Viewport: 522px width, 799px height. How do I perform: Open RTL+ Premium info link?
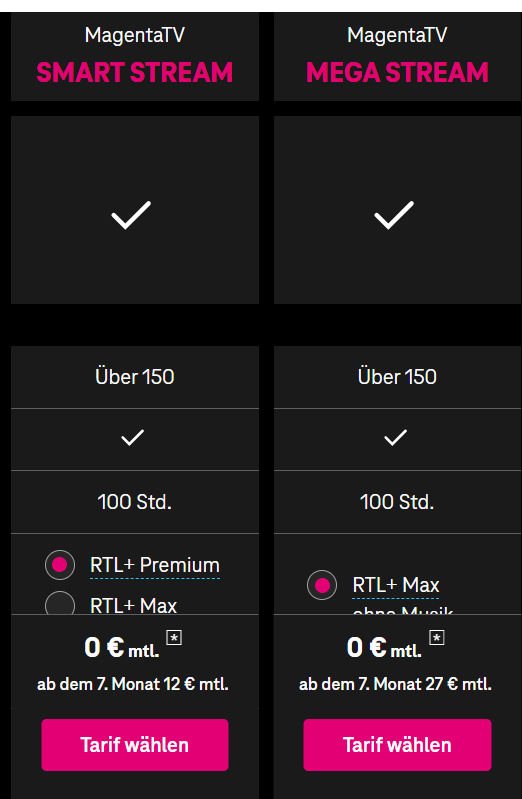coord(155,566)
